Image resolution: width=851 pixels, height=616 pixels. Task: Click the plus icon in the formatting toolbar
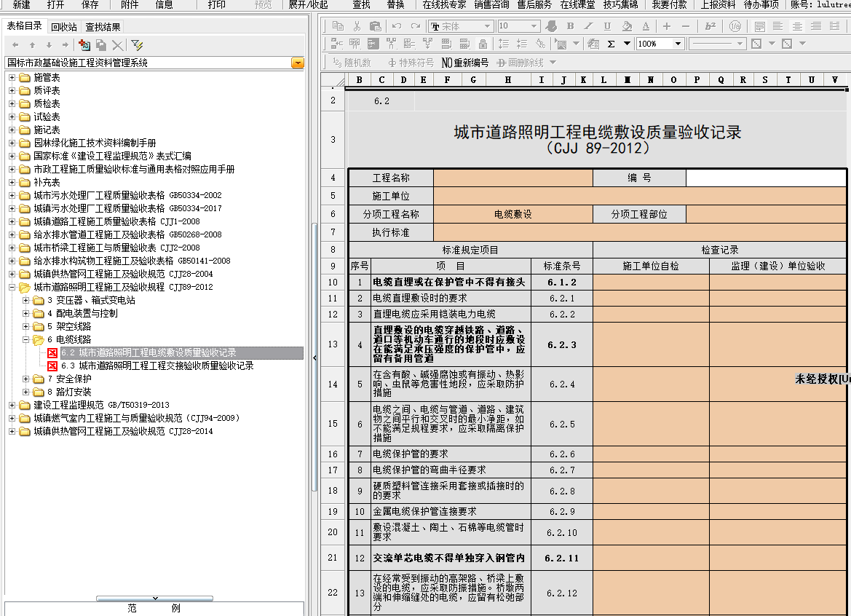[667, 26]
